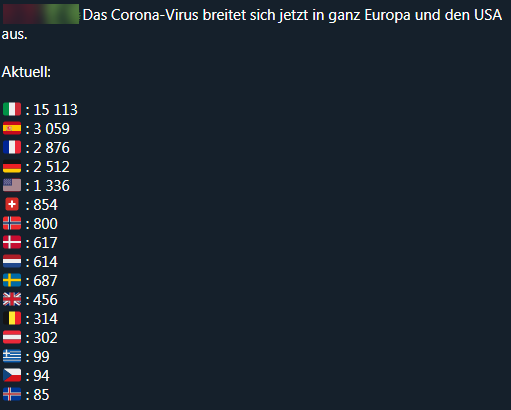
Task: Click the Greece flag emoji
Action: (12, 356)
